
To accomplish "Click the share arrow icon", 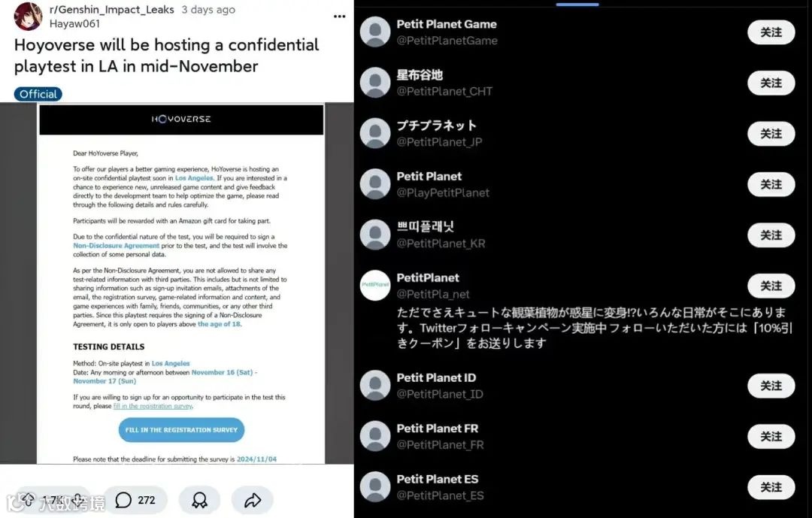I will click(x=252, y=500).
